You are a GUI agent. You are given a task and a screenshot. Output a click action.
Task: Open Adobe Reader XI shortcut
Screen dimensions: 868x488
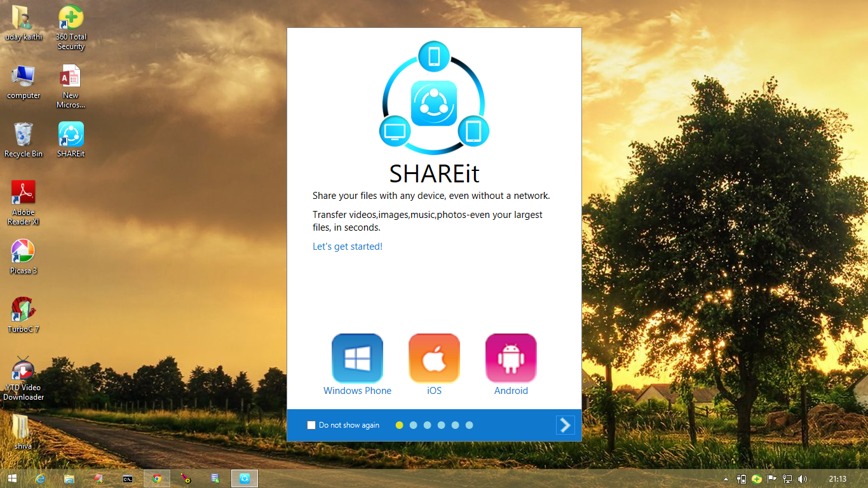[x=24, y=203]
